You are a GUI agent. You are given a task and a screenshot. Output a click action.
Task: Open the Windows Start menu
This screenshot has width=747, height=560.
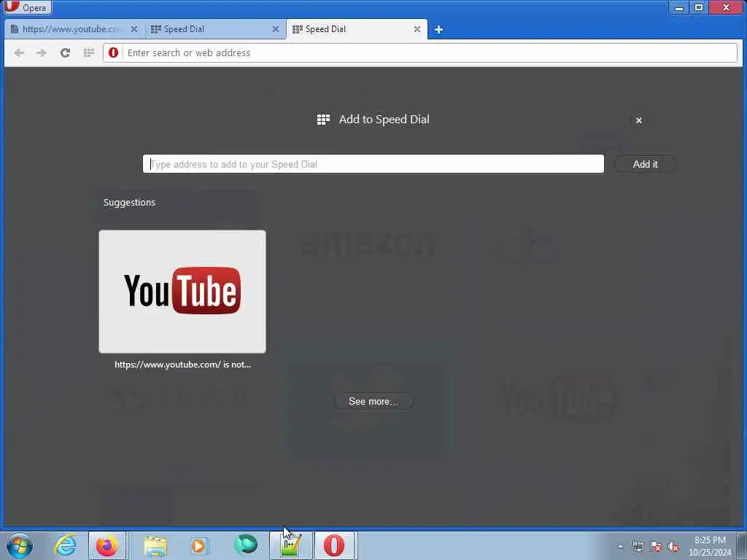(x=20, y=545)
